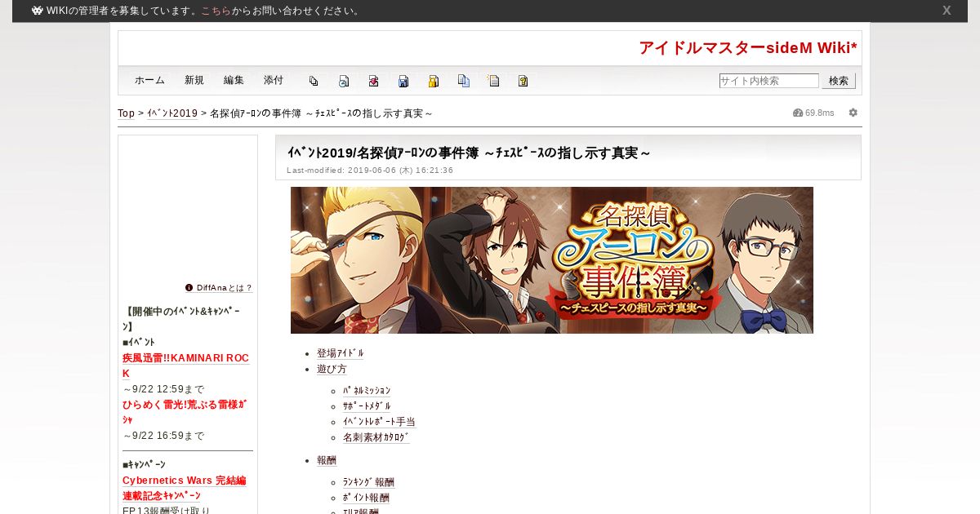Click the 【開催中のｲﾍﾞﾝﾄ&ｷｬﾝﾍﾟｰﾝ】 sidebar heading
The image size is (980, 514).
[x=182, y=319]
